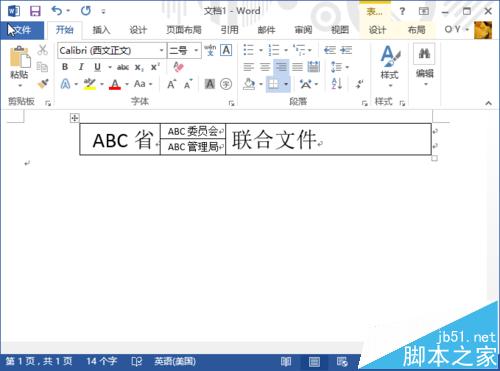
Task: Expand the borders dropdown arrow
Action: coord(286,84)
